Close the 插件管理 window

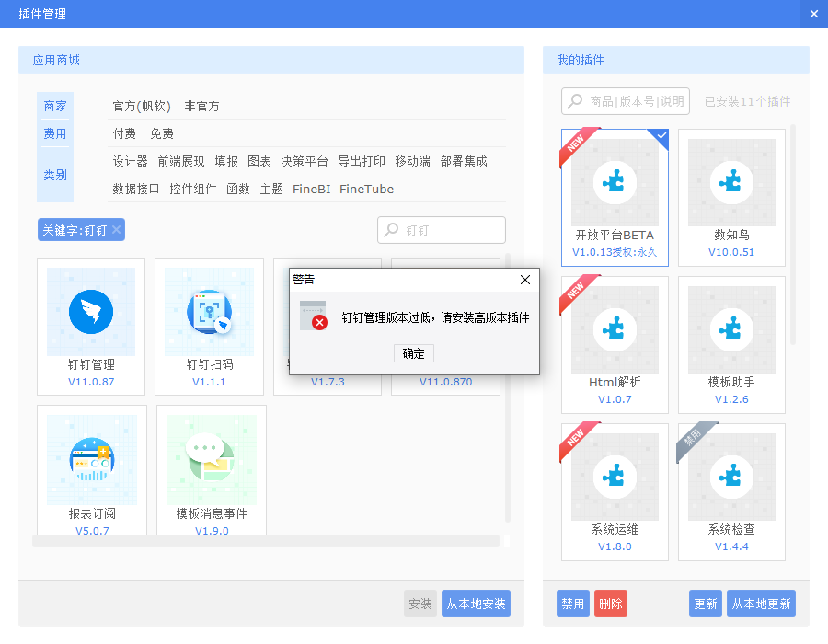coord(814,14)
